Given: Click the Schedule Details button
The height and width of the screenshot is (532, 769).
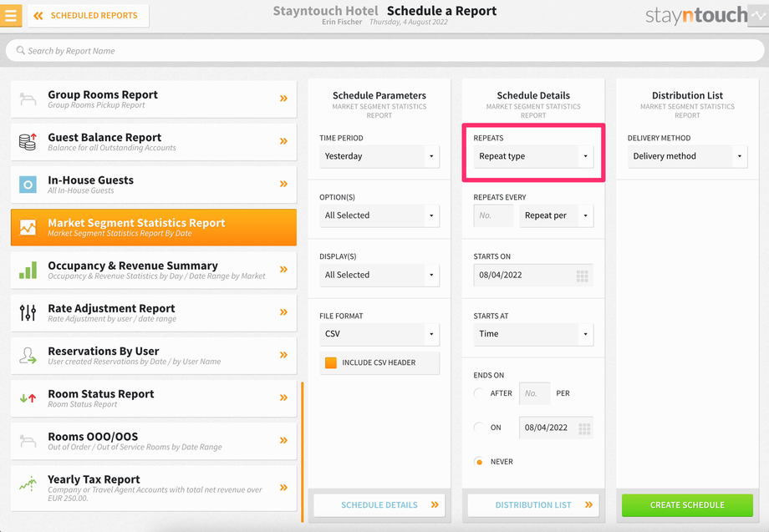Looking at the screenshot, I should pyautogui.click(x=379, y=505).
